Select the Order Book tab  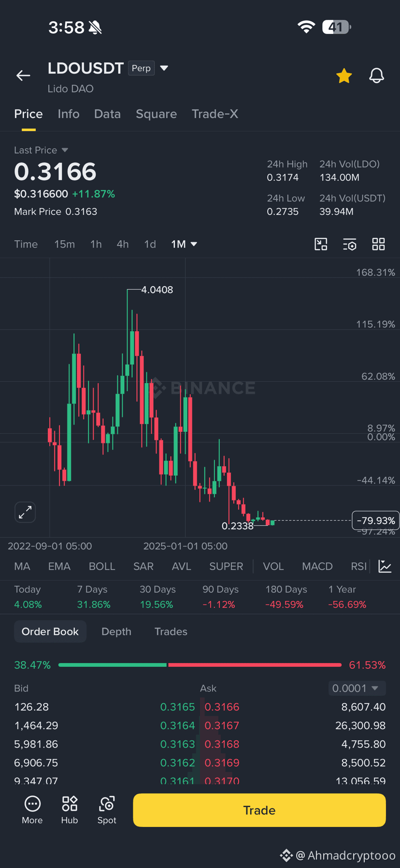[50, 632]
